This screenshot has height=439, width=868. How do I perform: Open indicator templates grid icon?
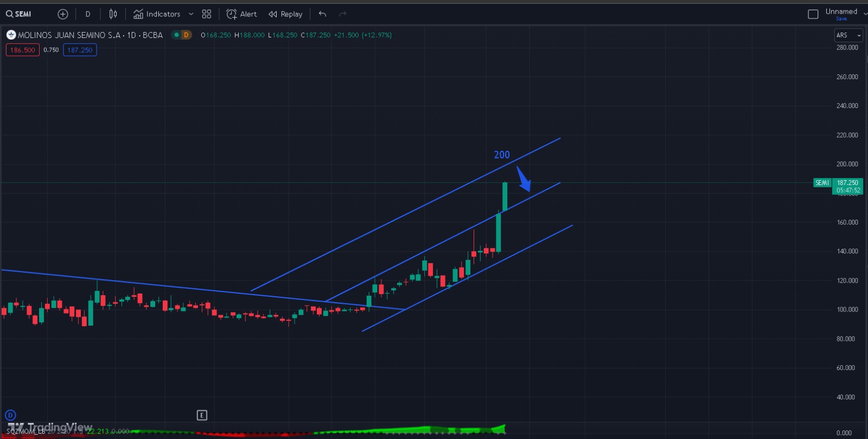coord(207,14)
